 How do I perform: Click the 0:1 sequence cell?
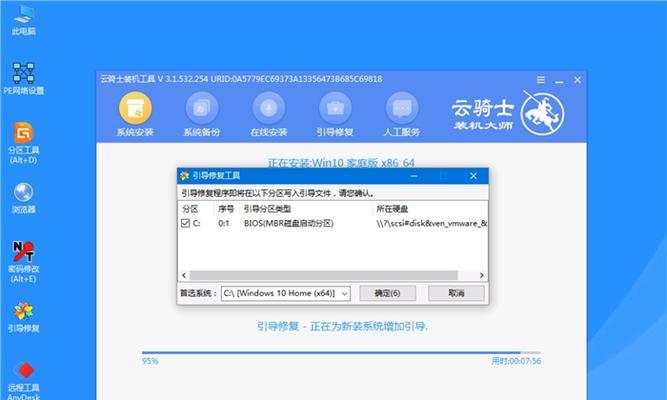[224, 223]
